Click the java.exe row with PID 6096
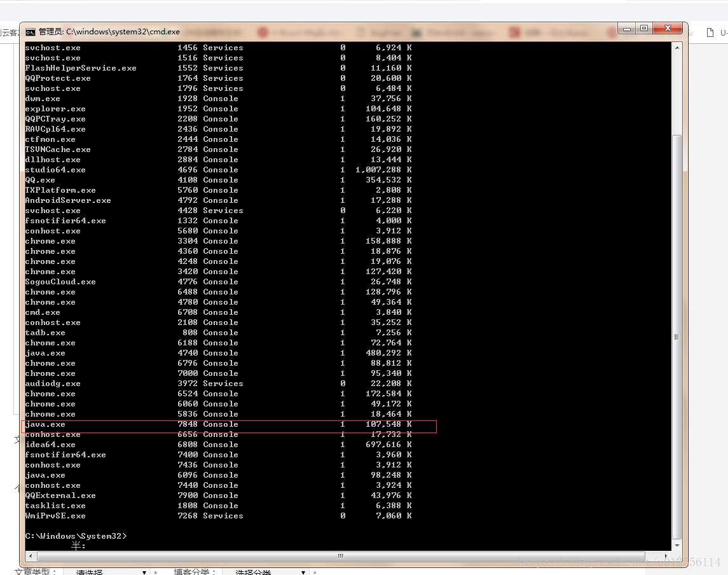The width and height of the screenshot is (728, 575). point(218,475)
